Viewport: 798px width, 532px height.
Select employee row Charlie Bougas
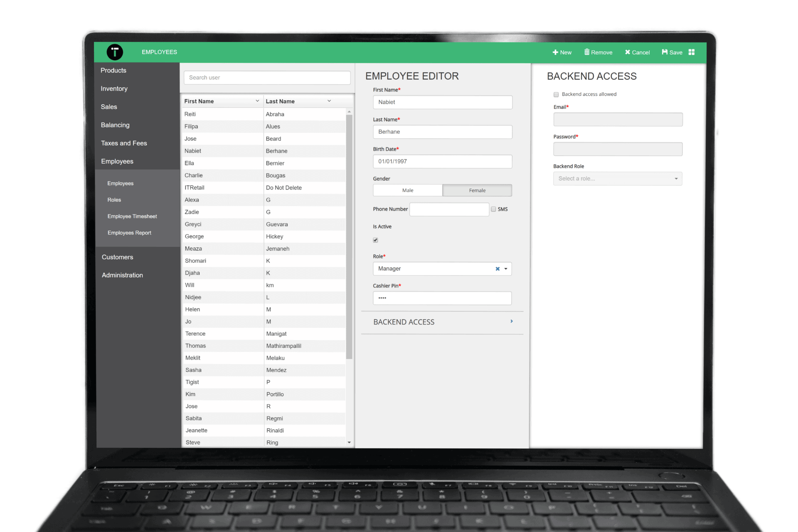point(264,175)
